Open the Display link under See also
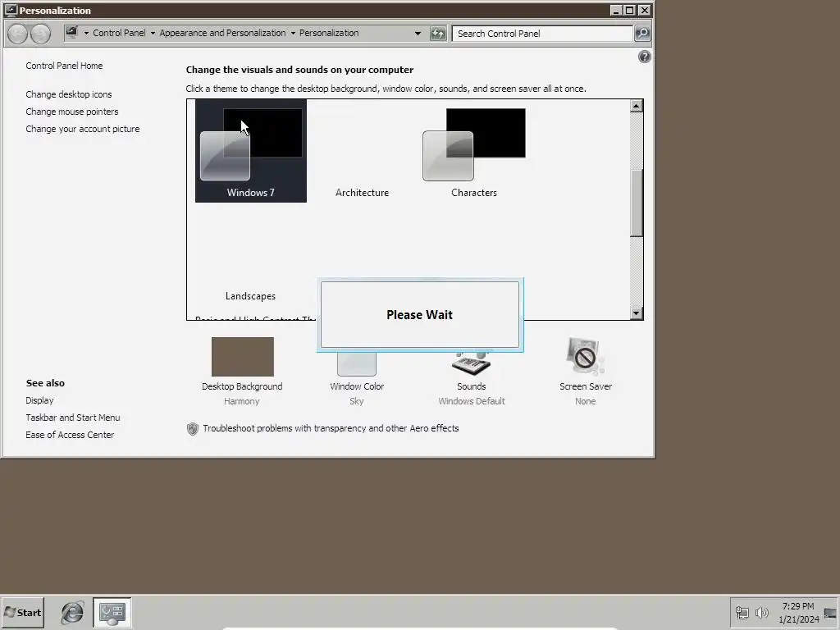Viewport: 840px width, 630px height. pos(39,400)
